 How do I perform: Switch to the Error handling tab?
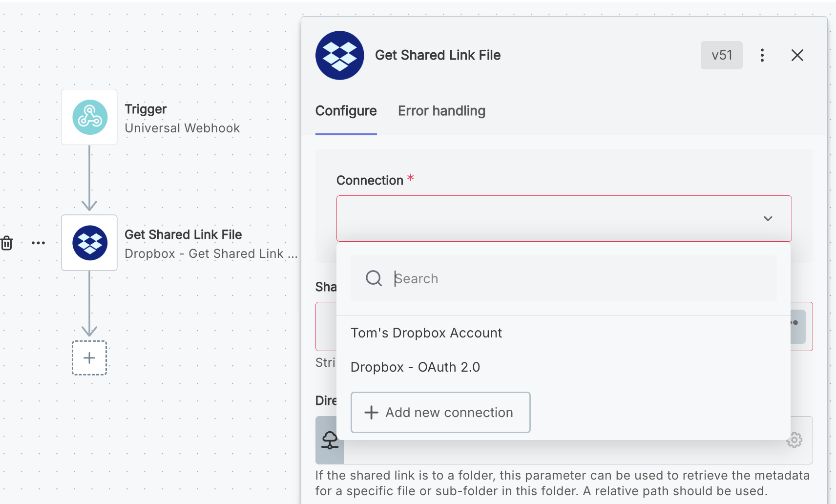[441, 111]
